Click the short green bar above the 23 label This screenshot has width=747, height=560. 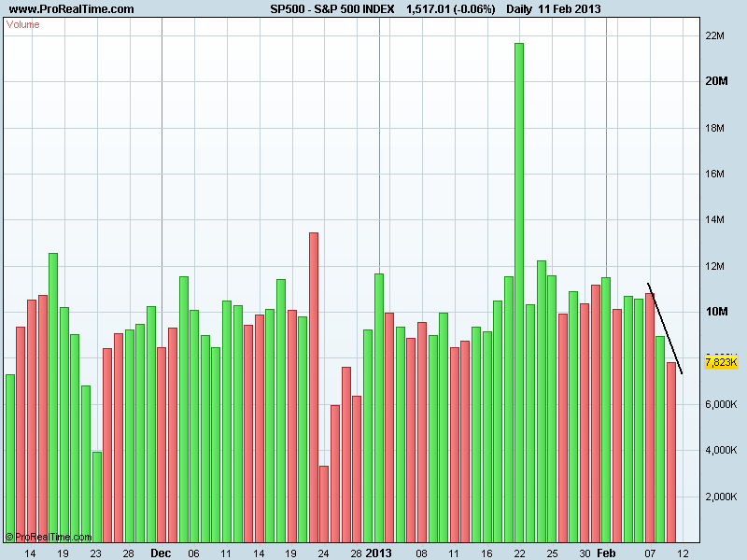(97, 497)
